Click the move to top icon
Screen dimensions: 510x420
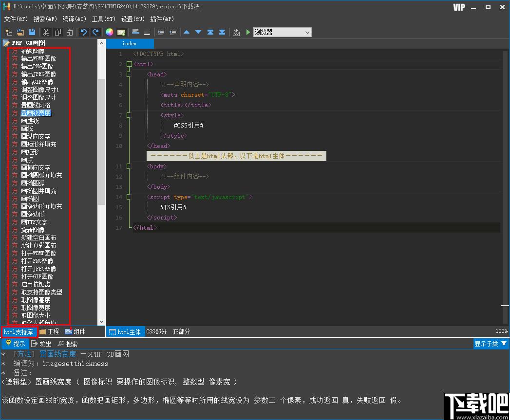[210, 32]
